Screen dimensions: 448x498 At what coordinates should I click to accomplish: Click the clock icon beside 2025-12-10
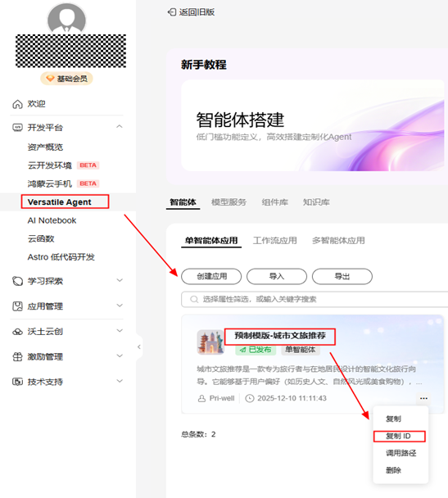[x=250, y=398]
